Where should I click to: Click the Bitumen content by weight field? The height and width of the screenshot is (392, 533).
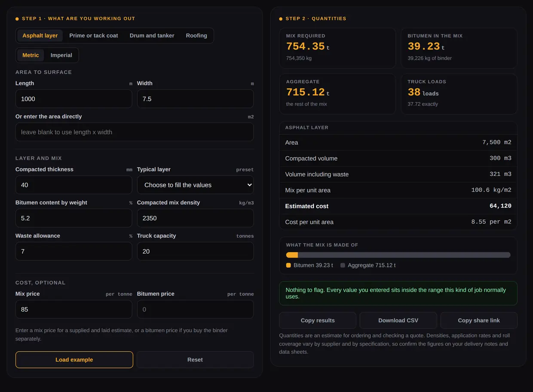[74, 218]
